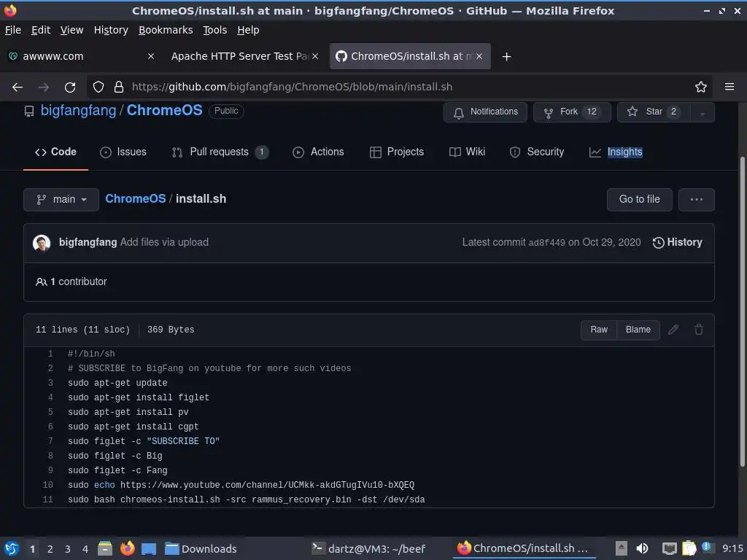Edit the file with pencil icon
This screenshot has width=747, height=560.
click(x=673, y=330)
